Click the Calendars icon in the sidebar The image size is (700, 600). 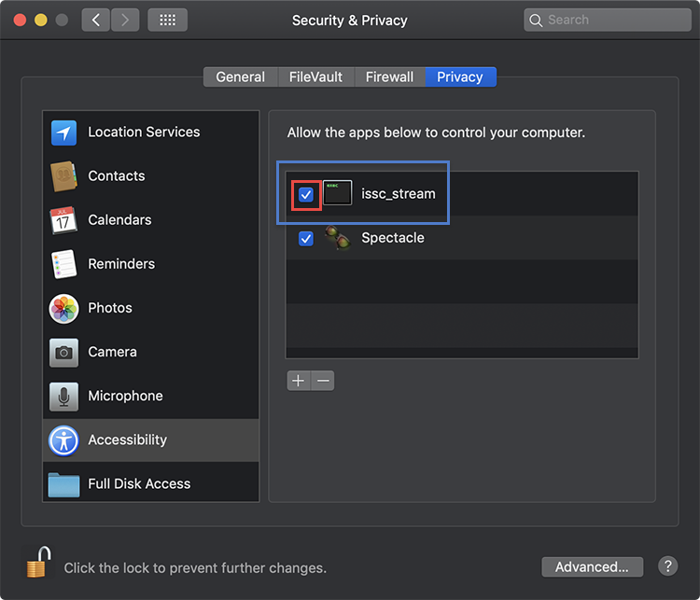[63, 220]
